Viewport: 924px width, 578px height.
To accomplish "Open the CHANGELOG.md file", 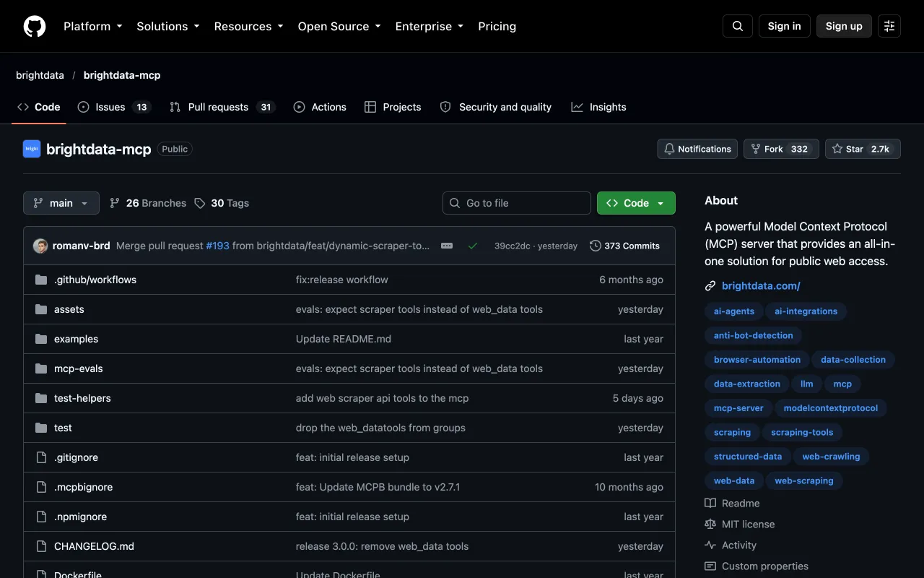I will (94, 546).
